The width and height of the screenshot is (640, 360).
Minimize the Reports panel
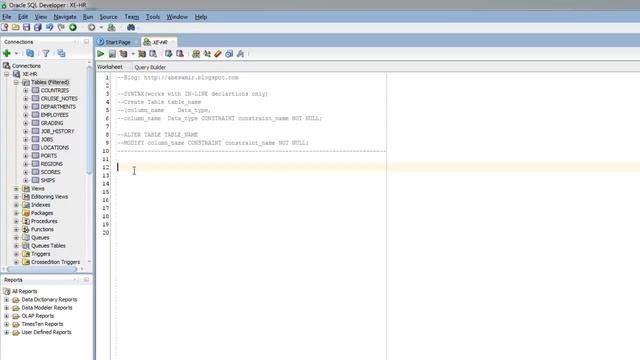pyautogui.click(x=86, y=280)
